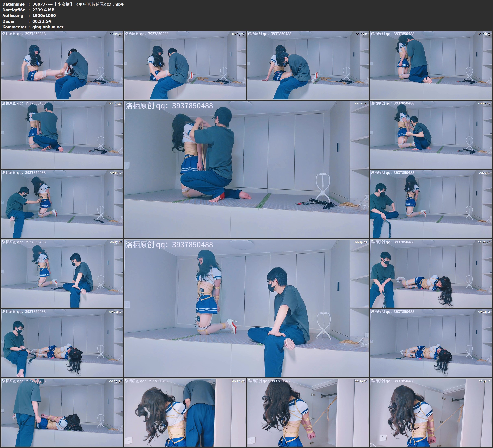
Task: Click the qinglanhua.net comment text
Action: pyautogui.click(x=48, y=27)
